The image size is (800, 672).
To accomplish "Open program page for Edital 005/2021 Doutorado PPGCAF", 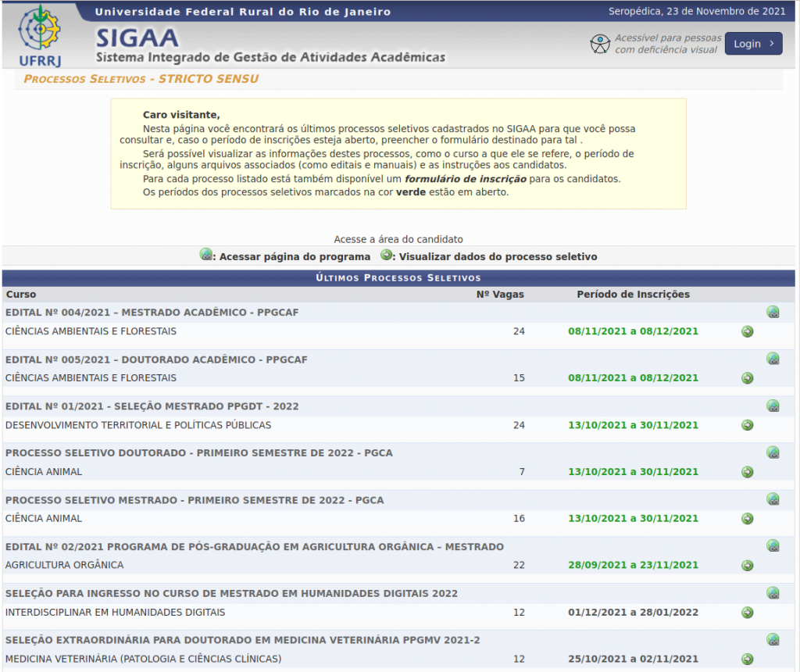I will click(x=773, y=359).
